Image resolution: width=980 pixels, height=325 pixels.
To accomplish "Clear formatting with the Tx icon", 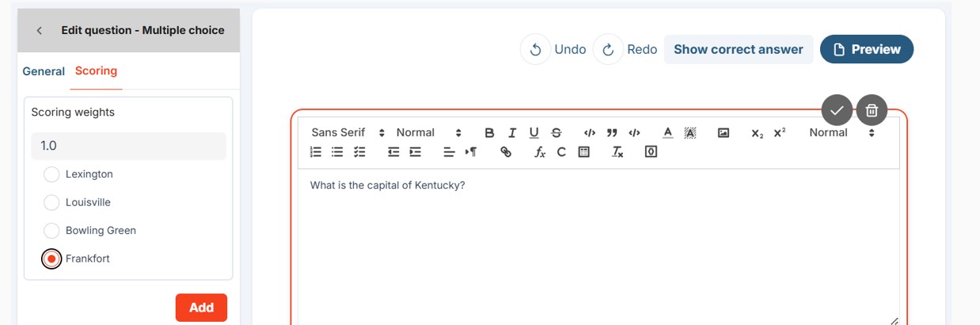I will (617, 152).
